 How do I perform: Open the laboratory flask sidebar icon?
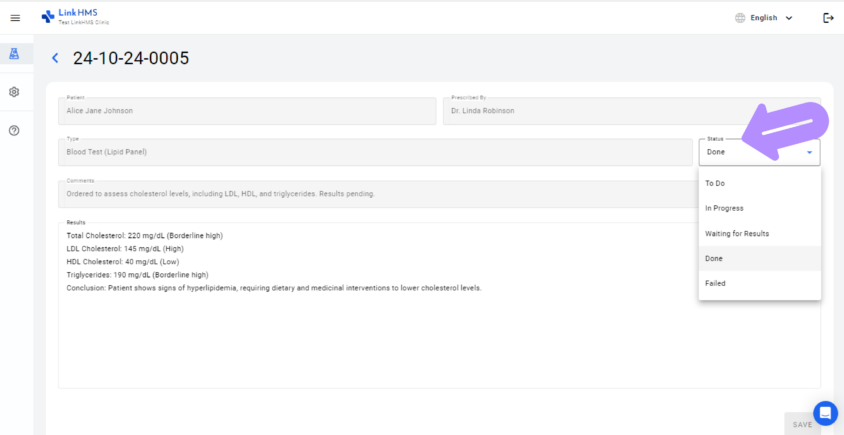coord(15,54)
